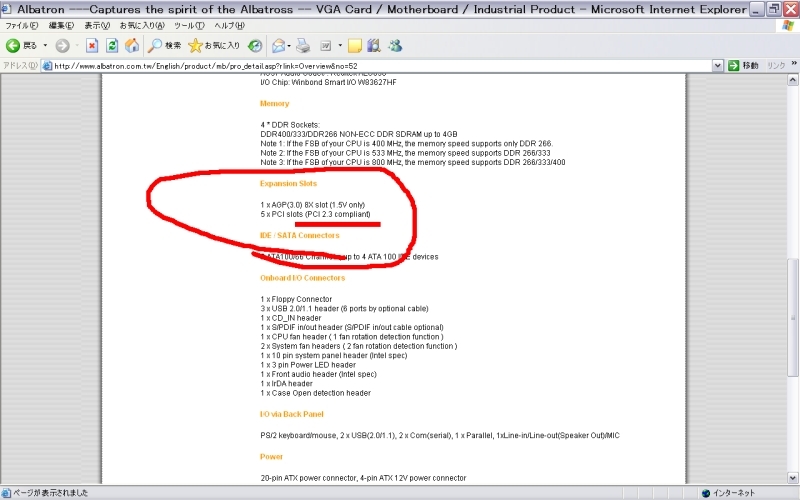Image resolution: width=800 pixels, height=500 pixels.
Task: Open the 表示(V) View menu
Action: tap(97, 26)
